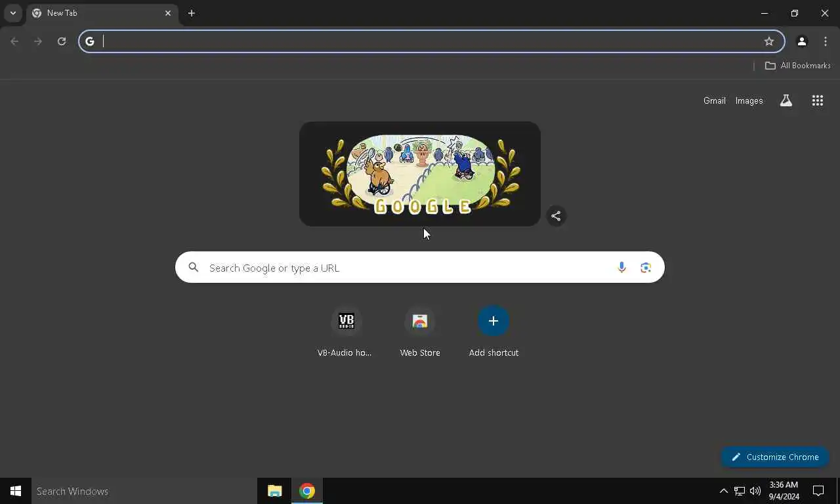
Task: Click the Search Windows taskbar box
Action: coord(144,491)
